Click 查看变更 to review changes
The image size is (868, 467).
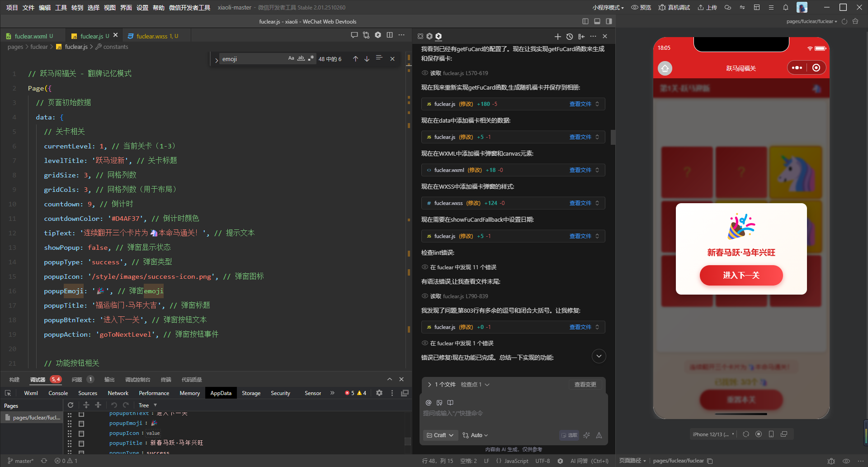(585, 384)
